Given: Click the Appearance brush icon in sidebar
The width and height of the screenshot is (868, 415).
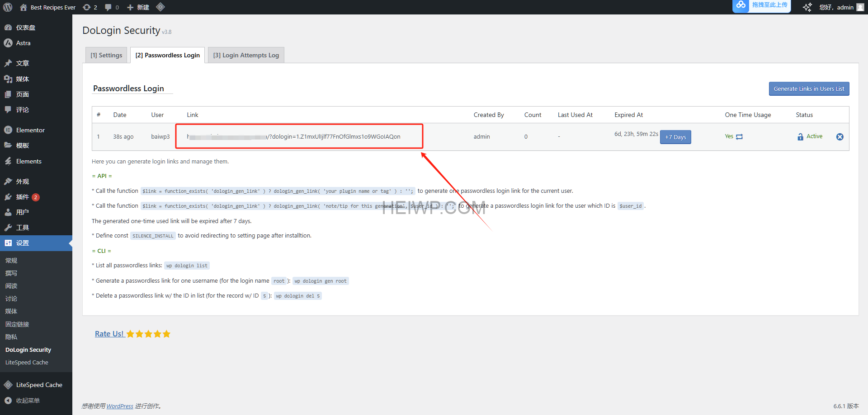Looking at the screenshot, I should 8,182.
